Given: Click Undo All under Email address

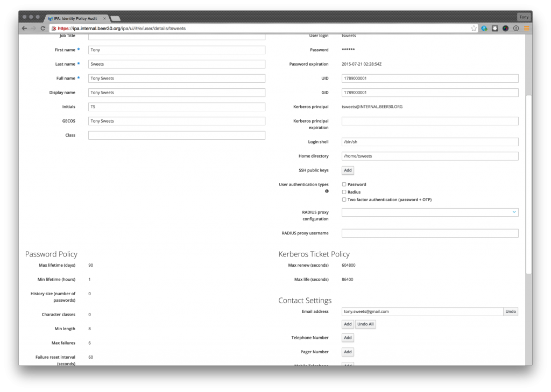Looking at the screenshot, I should [365, 324].
